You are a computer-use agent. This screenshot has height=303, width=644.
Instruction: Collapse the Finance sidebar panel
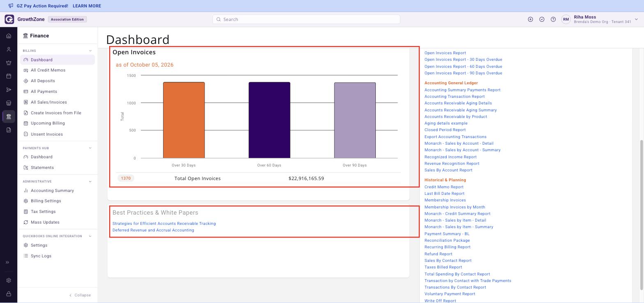[x=80, y=295]
